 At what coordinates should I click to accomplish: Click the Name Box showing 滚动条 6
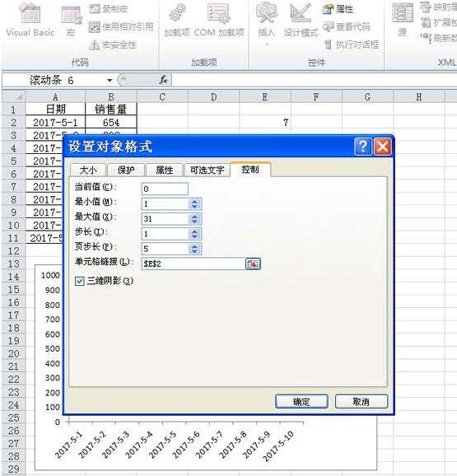pos(54,81)
